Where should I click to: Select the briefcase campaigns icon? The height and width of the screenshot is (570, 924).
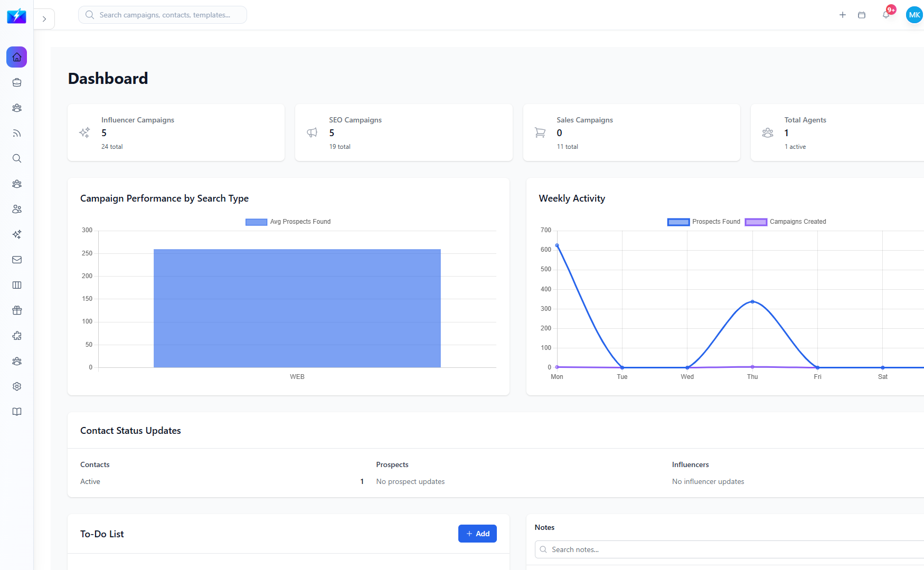(16, 82)
